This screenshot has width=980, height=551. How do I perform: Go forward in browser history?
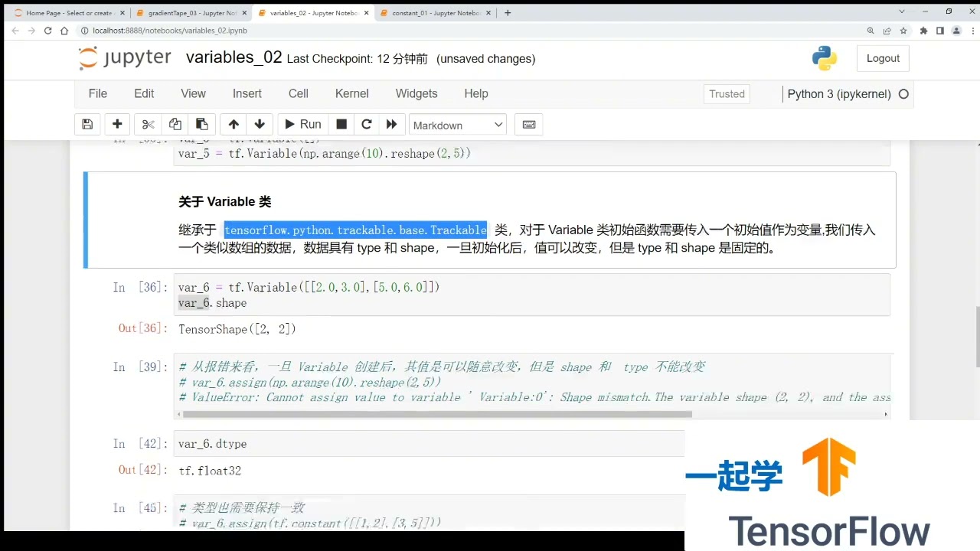31,31
